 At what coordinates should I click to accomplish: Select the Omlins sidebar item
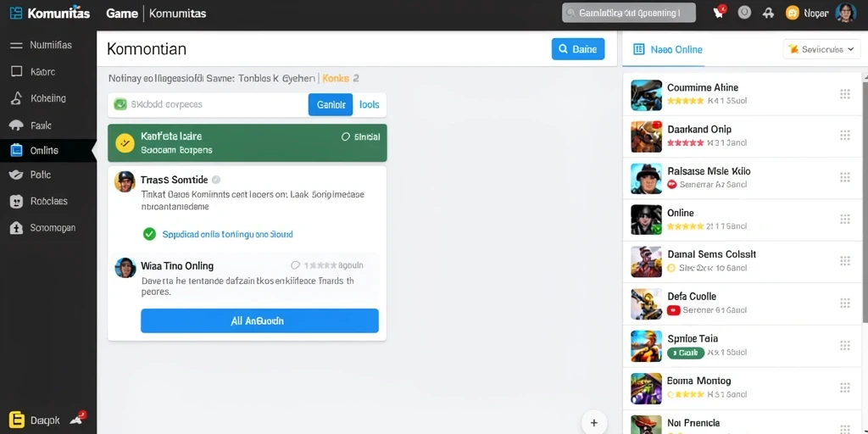(48, 151)
